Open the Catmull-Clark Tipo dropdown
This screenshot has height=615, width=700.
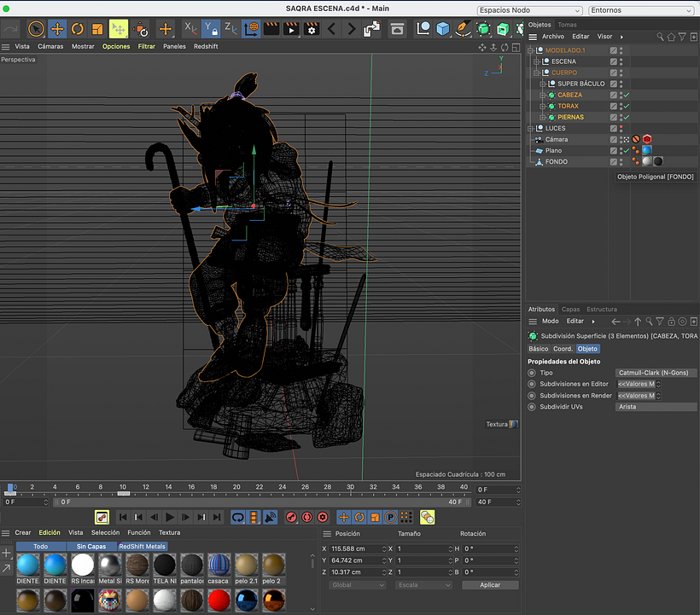(x=655, y=373)
